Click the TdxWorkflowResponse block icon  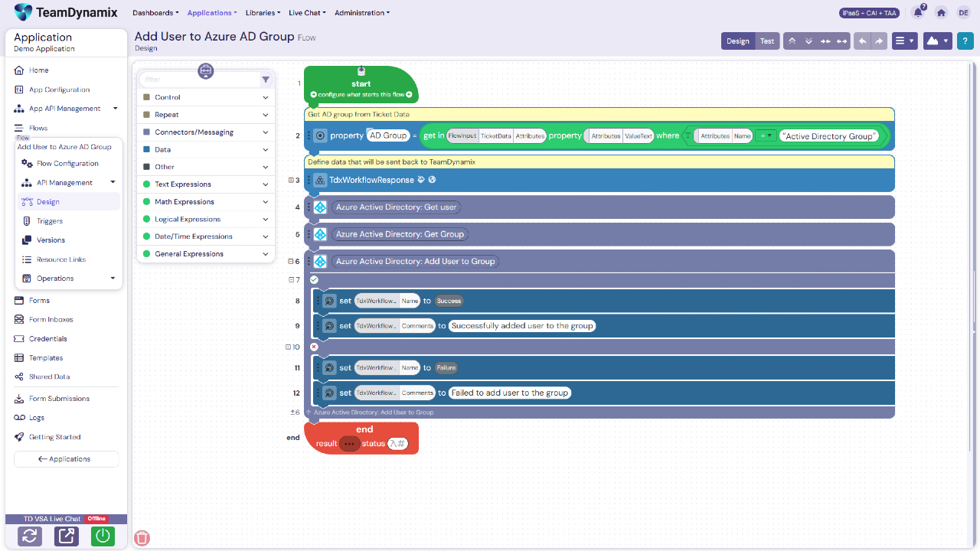(320, 180)
